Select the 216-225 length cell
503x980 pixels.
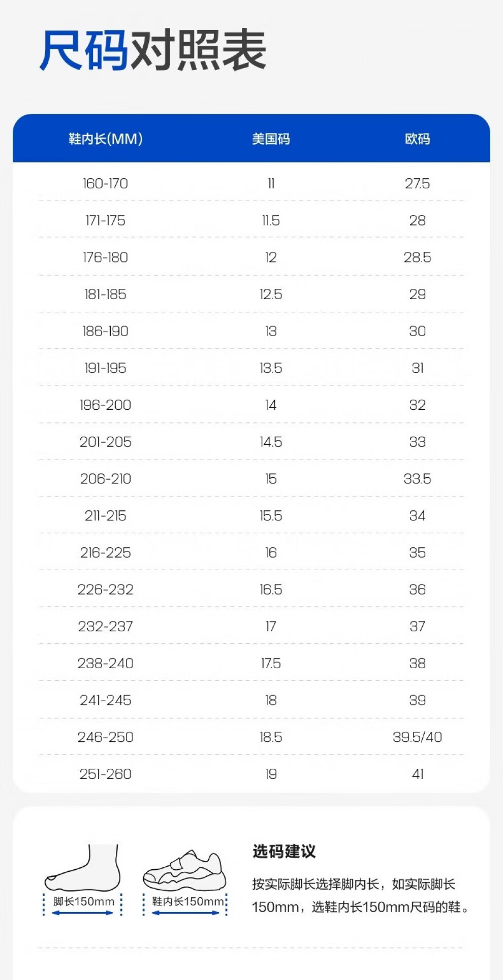click(106, 552)
